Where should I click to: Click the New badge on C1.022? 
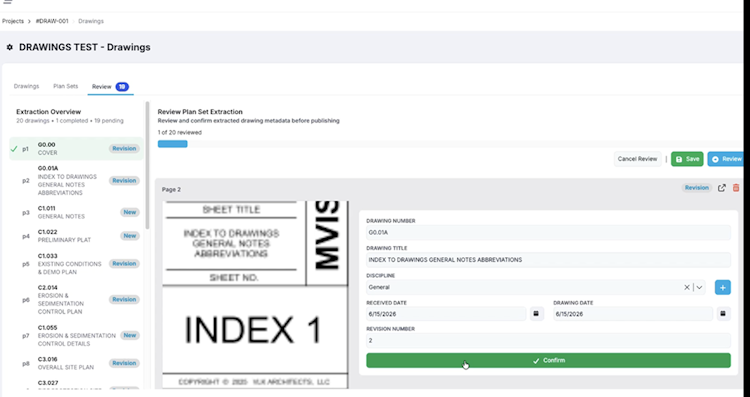point(130,236)
